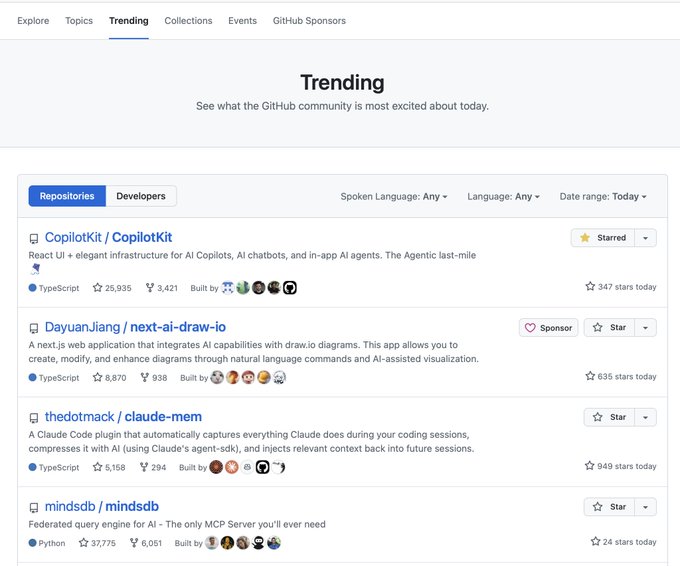
Task: Expand the list dropdown beside Starred
Action: point(645,238)
